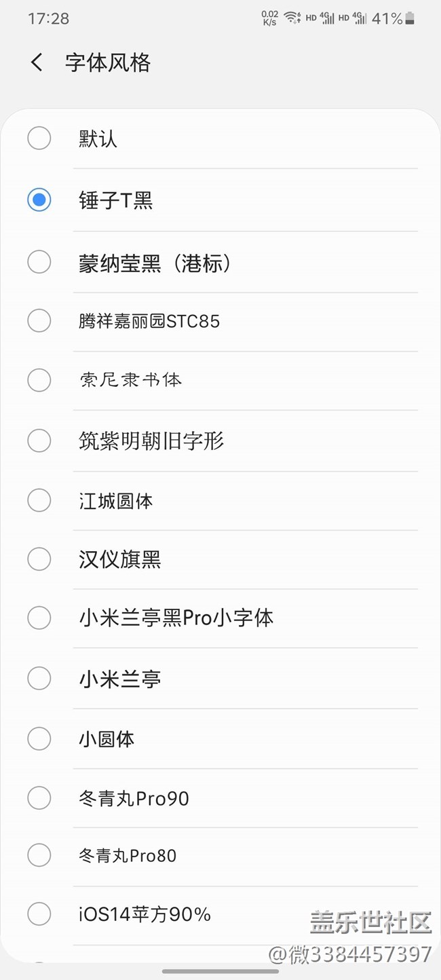
Task: Choose the 江城圆体 font label
Action: (116, 501)
